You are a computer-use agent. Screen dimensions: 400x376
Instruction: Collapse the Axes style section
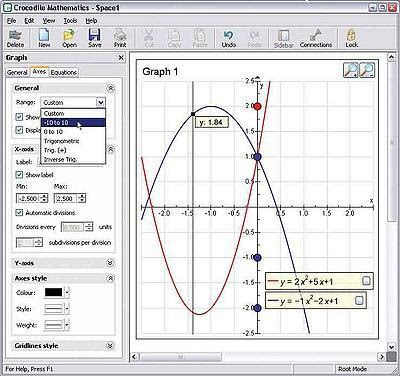coord(110,278)
